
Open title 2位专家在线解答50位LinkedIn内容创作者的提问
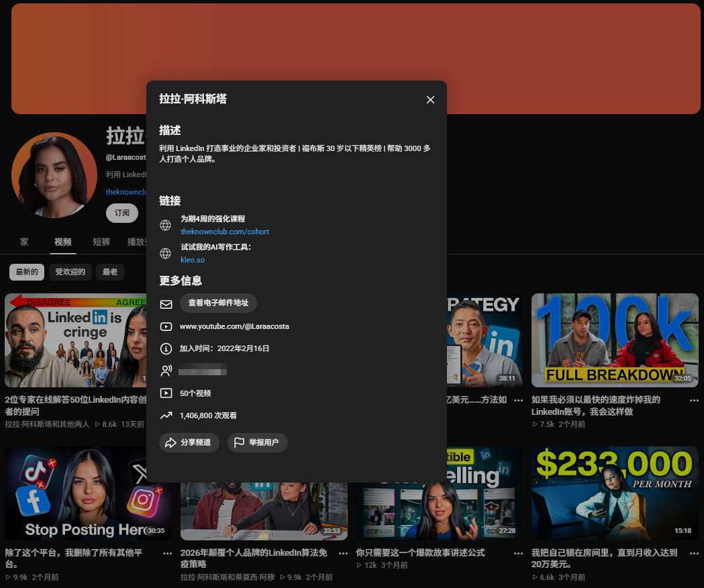[75, 405]
